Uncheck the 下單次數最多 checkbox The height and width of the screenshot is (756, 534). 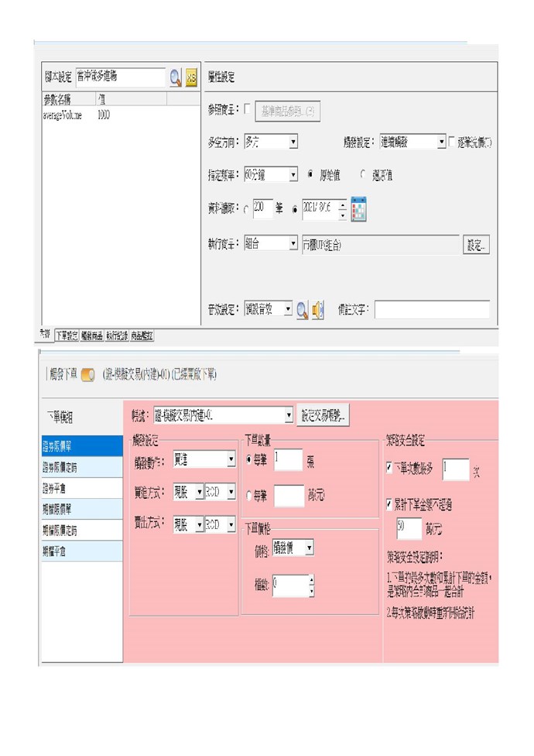(x=389, y=467)
